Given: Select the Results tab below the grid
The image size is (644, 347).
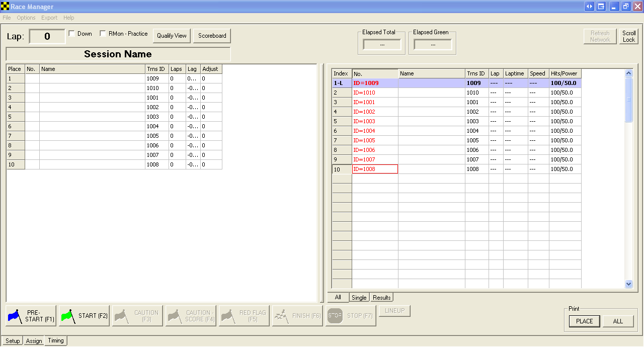Looking at the screenshot, I should [x=381, y=298].
